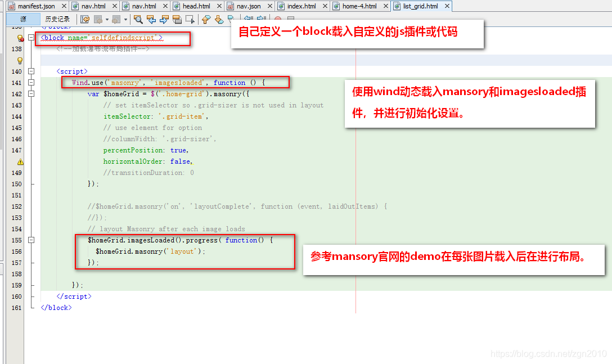This screenshot has height=364, width=612.
Task: Switch to Source view button
Action: coord(24,19)
